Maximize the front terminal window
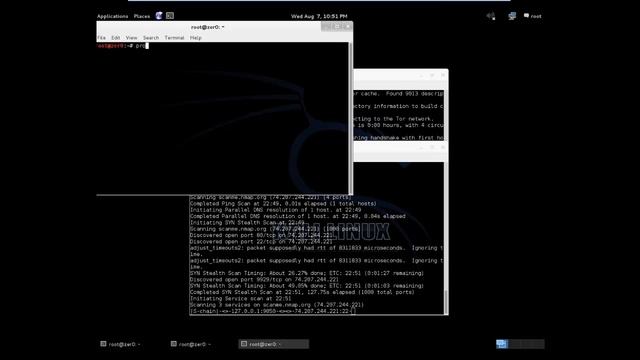The height and width of the screenshot is (360, 640). 337,27
